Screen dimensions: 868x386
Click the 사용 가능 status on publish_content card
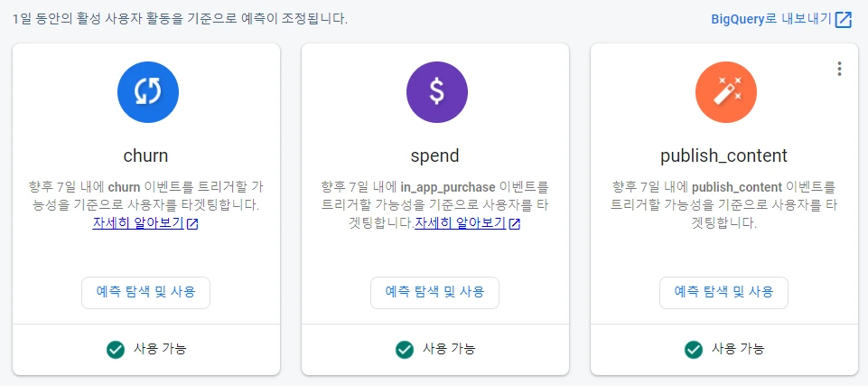[x=738, y=349]
